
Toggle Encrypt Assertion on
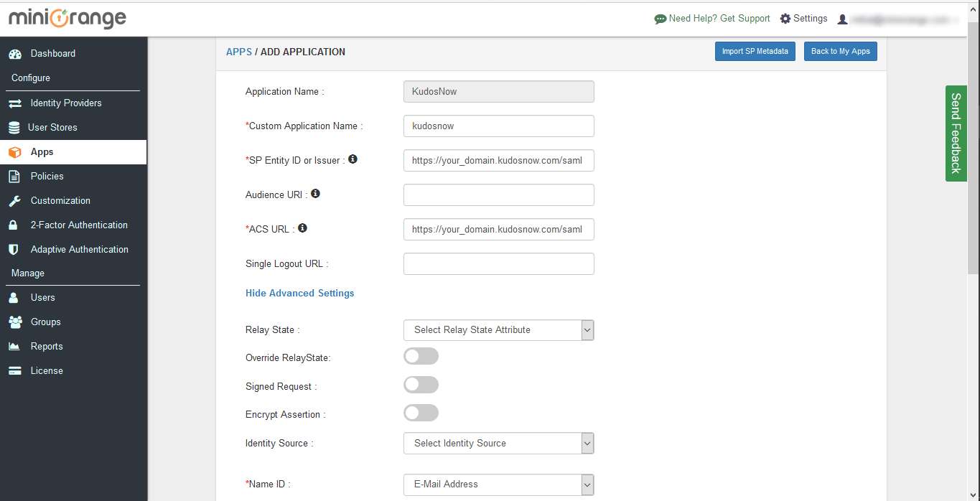(x=421, y=413)
